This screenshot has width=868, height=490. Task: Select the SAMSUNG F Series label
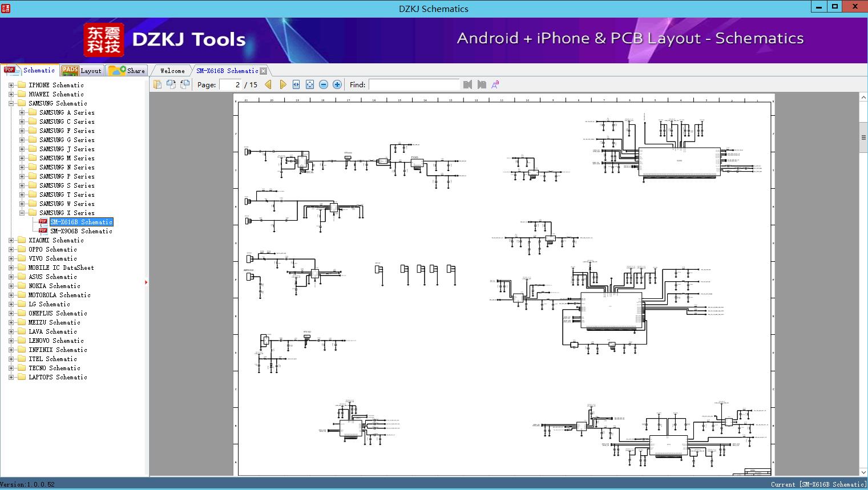67,131
